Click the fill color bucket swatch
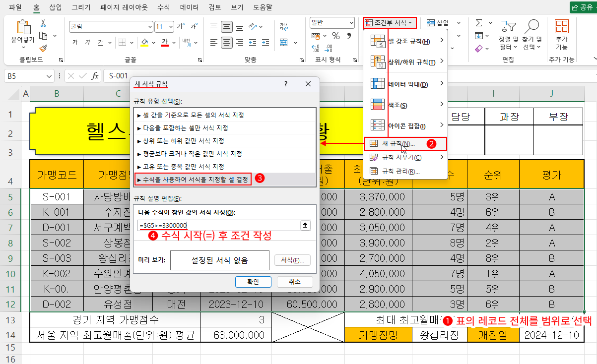 [x=144, y=43]
